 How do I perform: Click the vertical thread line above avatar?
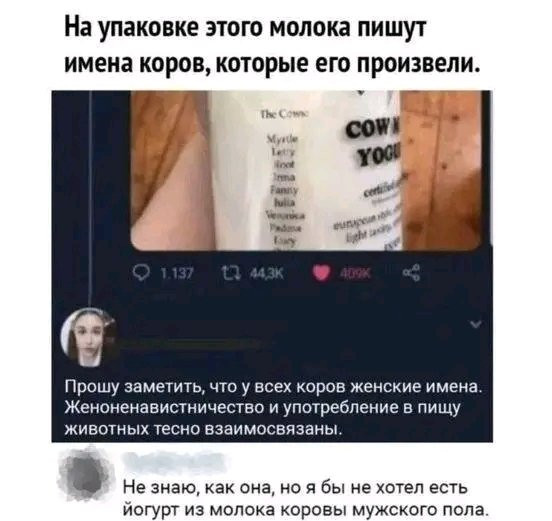(91, 199)
